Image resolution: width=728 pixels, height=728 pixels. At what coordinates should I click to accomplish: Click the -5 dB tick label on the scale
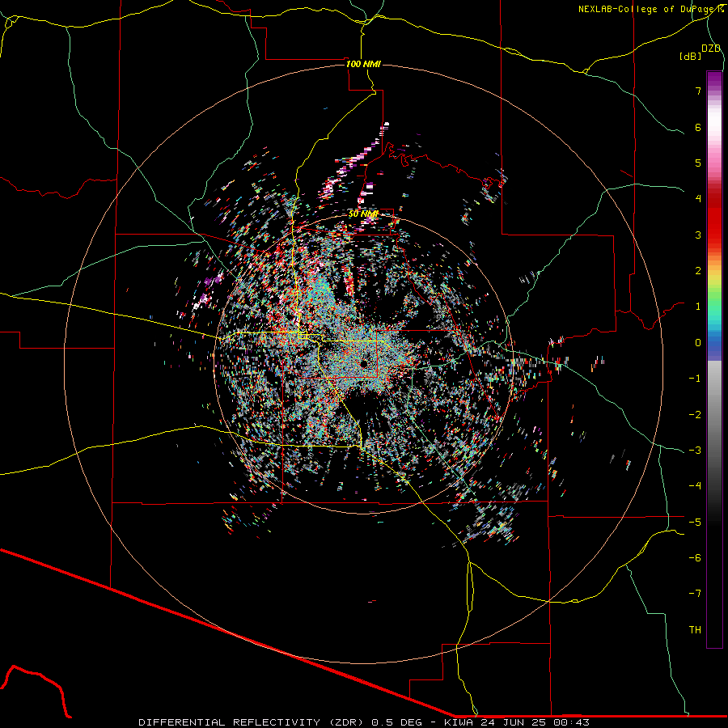pos(695,522)
